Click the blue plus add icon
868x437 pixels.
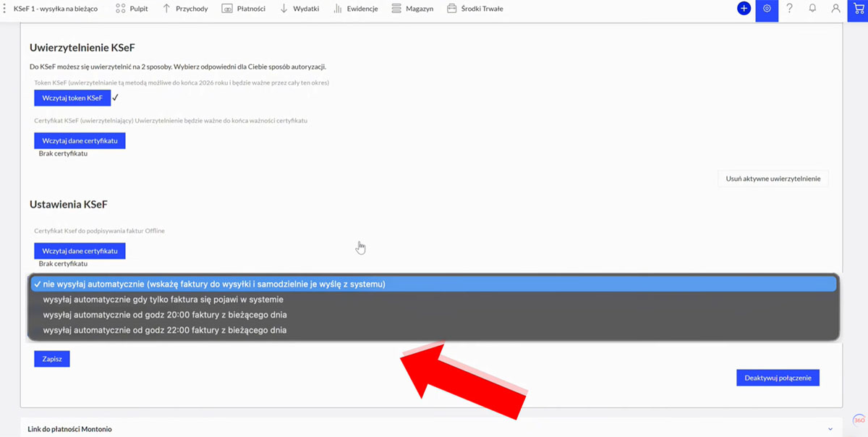coord(744,9)
